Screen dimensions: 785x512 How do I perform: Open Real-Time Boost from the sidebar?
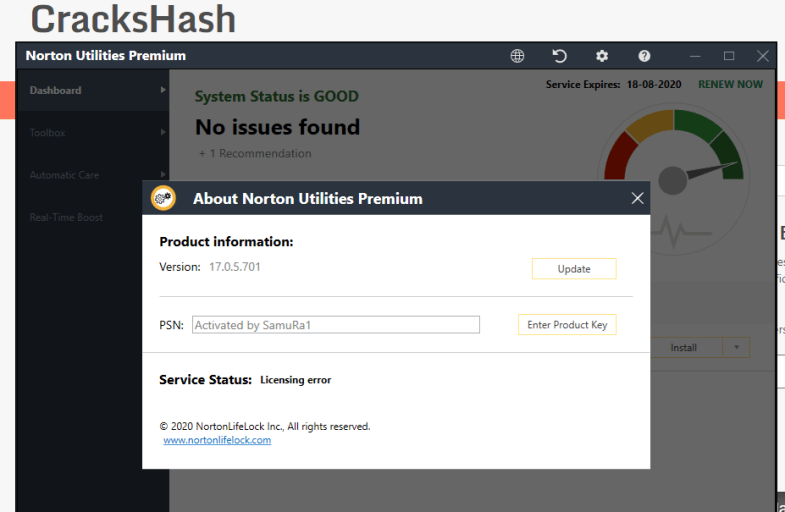click(66, 217)
